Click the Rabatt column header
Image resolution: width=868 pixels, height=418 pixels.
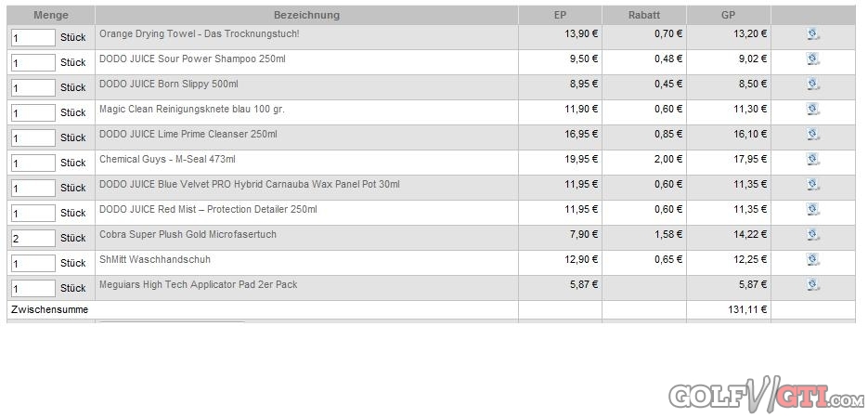643,15
